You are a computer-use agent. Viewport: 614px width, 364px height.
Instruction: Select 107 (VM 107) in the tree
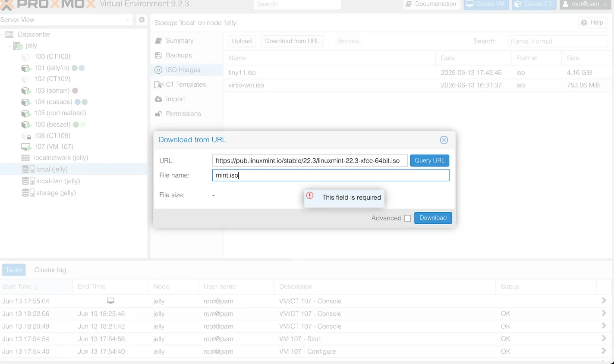pyautogui.click(x=54, y=147)
